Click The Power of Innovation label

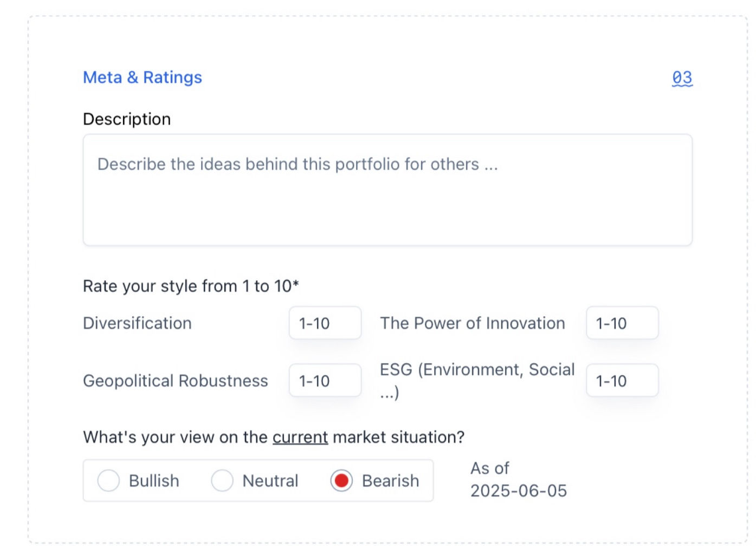click(x=473, y=323)
